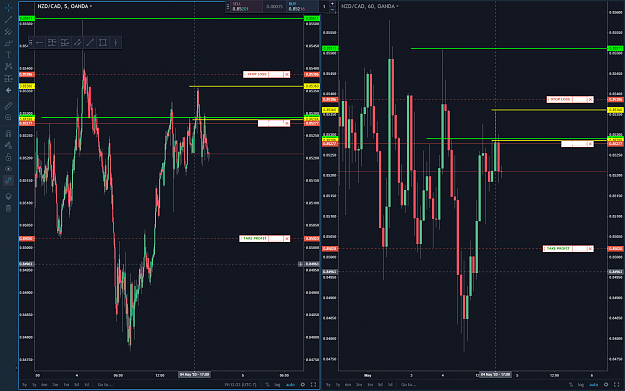Image resolution: width=625 pixels, height=391 pixels.
Task: Increase order quantity with plus
Action: [x=332, y=4]
